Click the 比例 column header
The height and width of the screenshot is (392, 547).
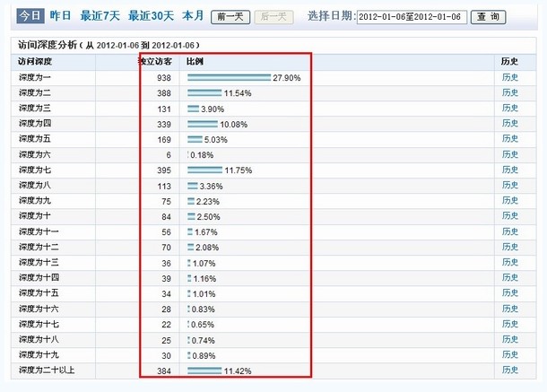coord(195,62)
